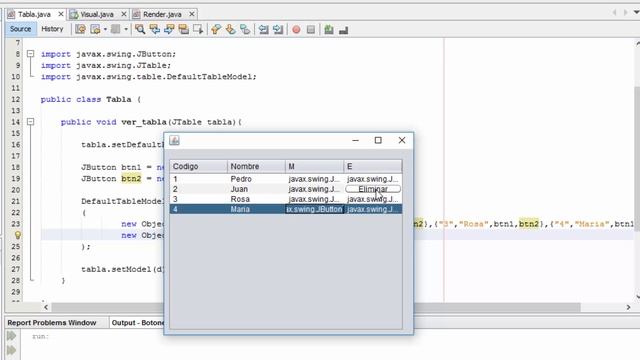Uncomment the selected lines
The image size is (640, 360).
[344, 29]
